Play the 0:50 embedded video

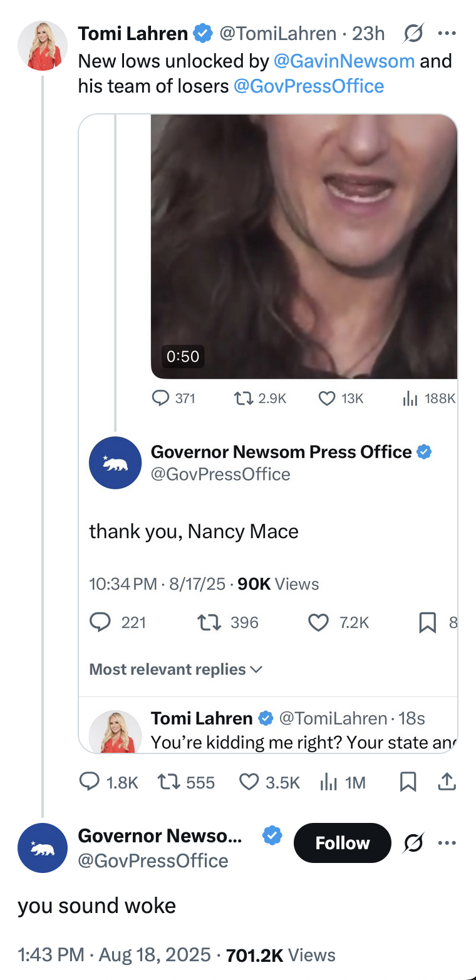click(x=304, y=246)
